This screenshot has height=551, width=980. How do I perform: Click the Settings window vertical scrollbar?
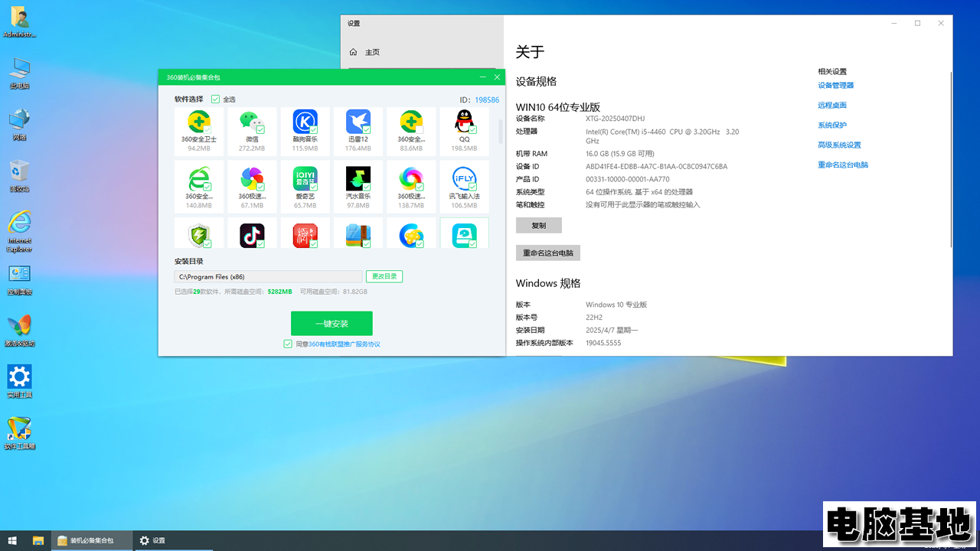click(x=951, y=159)
